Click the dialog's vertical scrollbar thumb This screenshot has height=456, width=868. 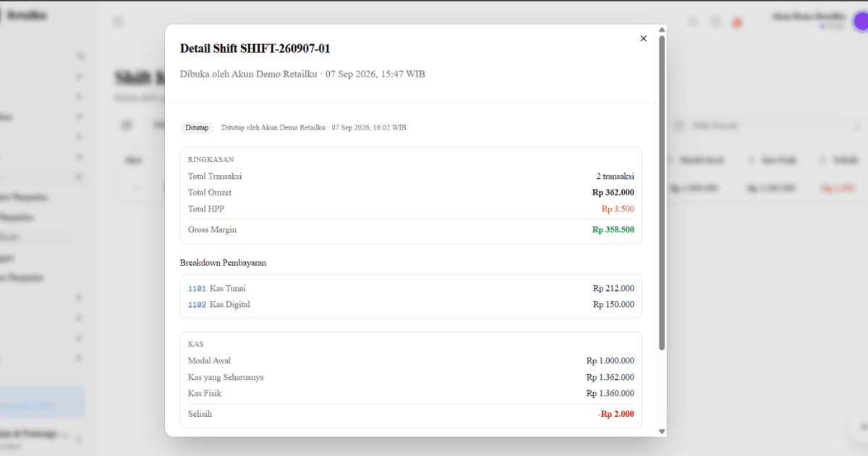pos(662,193)
